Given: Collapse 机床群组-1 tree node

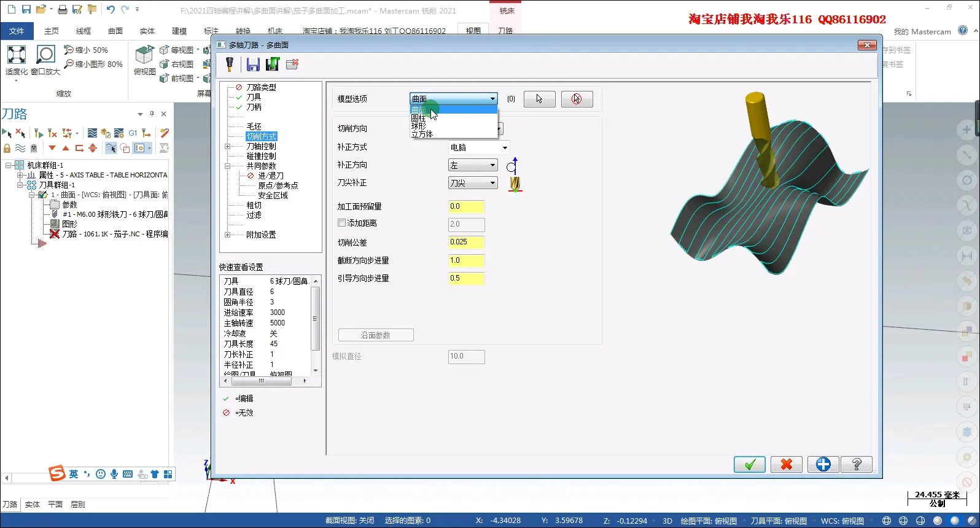Looking at the screenshot, I should 9,165.
